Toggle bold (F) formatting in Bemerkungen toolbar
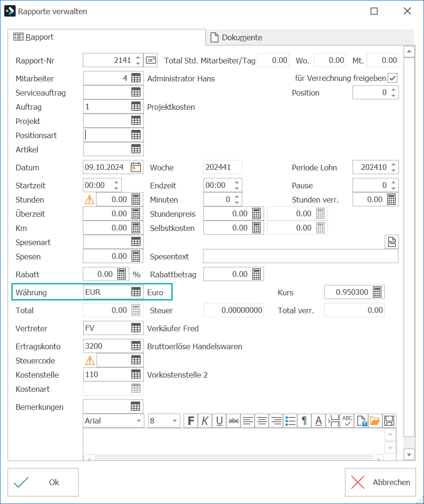The width and height of the screenshot is (424, 504). (x=191, y=420)
